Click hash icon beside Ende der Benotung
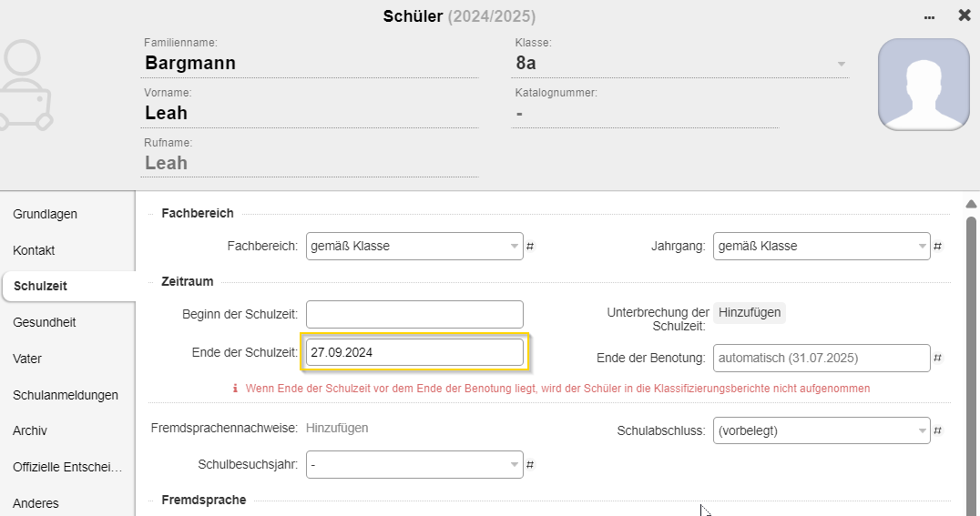The height and width of the screenshot is (516, 980). (937, 358)
